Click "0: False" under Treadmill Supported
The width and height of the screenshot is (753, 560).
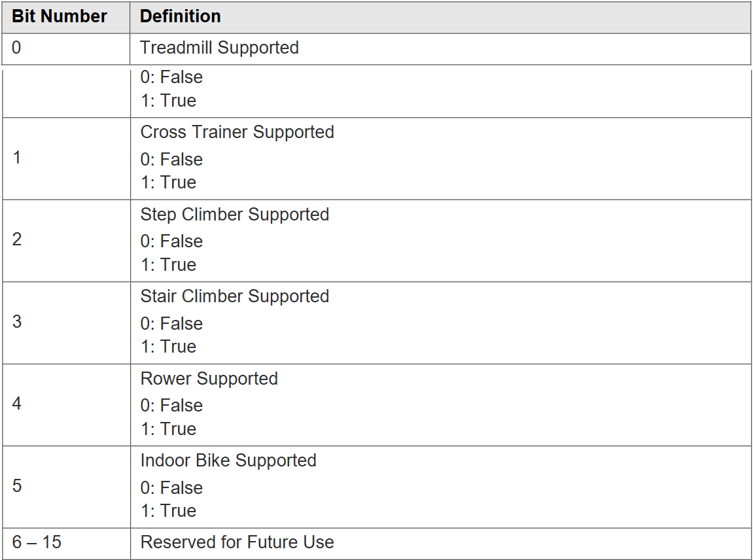(x=171, y=77)
